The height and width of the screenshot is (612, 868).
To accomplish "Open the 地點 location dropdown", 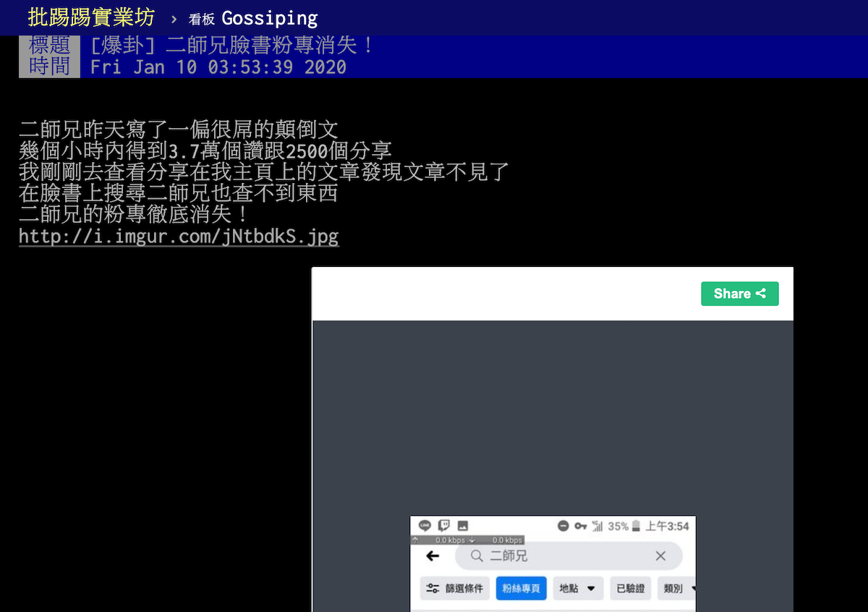I will 577,587.
